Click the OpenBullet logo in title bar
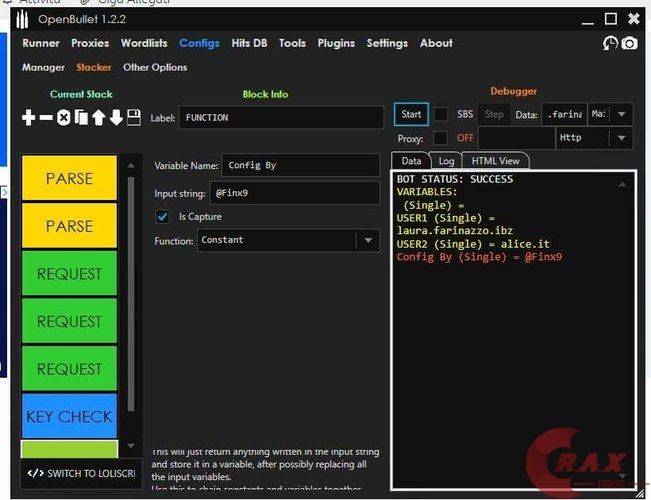Screen dimensions: 651x500 22,20
